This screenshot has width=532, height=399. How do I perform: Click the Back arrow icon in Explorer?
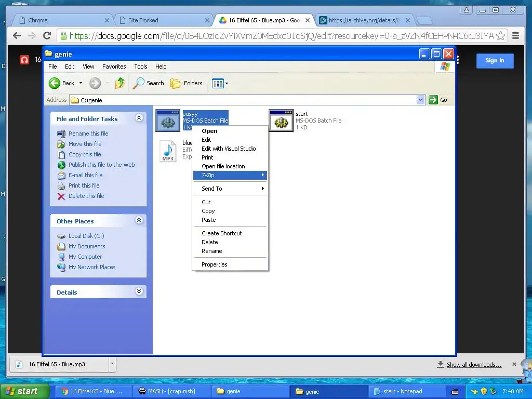pyautogui.click(x=54, y=83)
